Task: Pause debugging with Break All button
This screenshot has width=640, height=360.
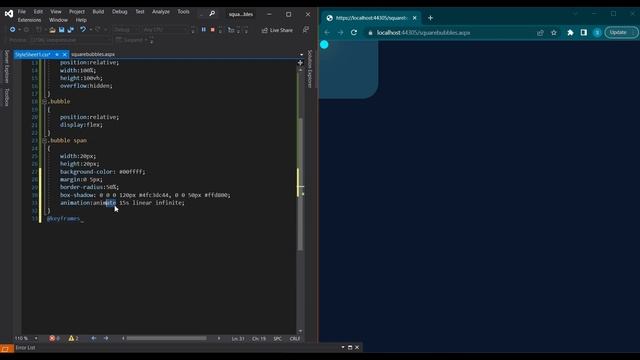Action: (204, 29)
